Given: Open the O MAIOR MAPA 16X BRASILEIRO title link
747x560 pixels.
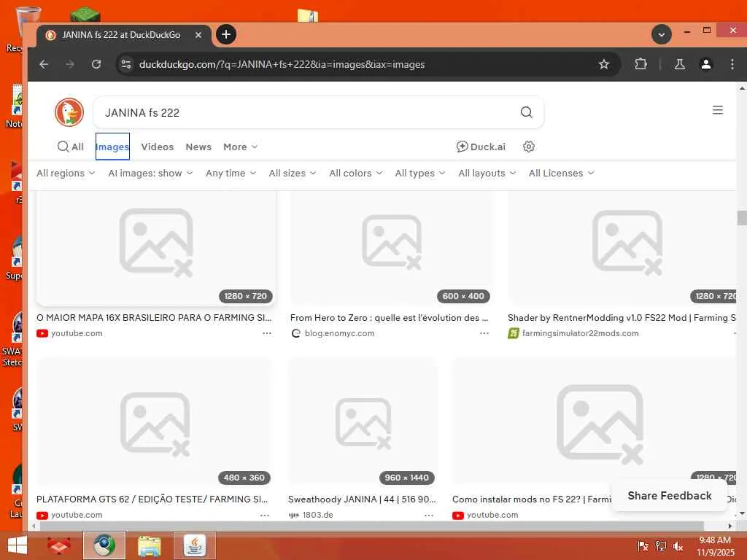Looking at the screenshot, I should point(154,318).
